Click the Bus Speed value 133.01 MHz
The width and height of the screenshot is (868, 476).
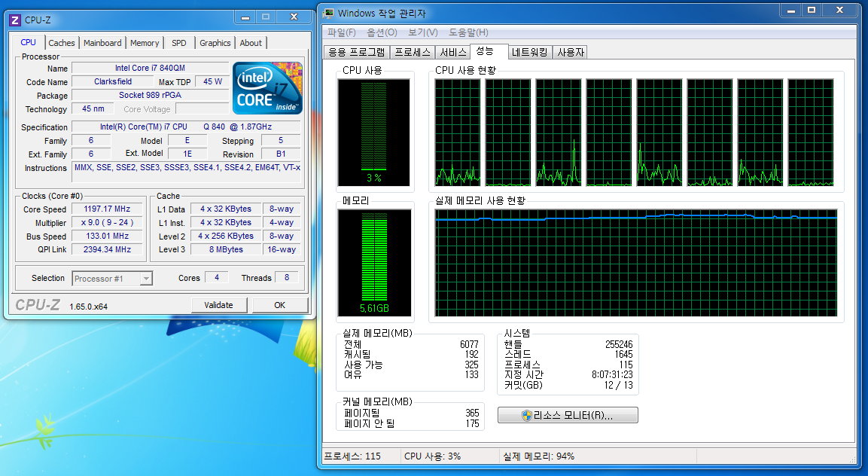[x=107, y=236]
